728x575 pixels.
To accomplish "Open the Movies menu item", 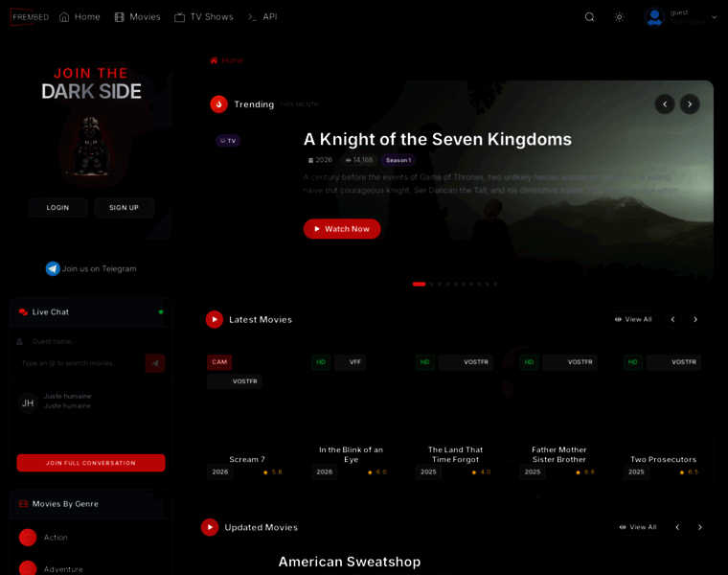I will [137, 17].
